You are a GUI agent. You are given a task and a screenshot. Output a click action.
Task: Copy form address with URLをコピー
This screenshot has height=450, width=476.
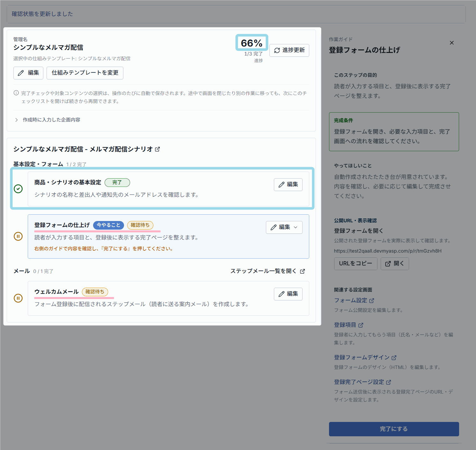click(355, 264)
